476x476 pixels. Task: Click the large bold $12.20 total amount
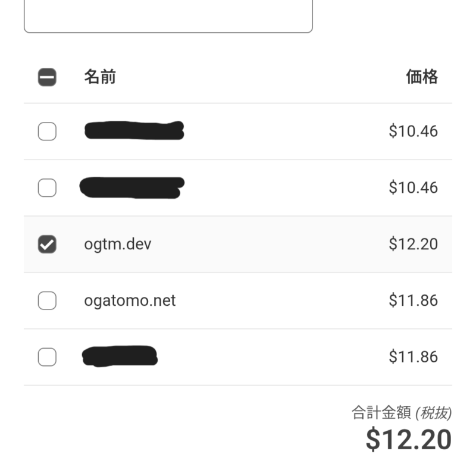pyautogui.click(x=408, y=440)
